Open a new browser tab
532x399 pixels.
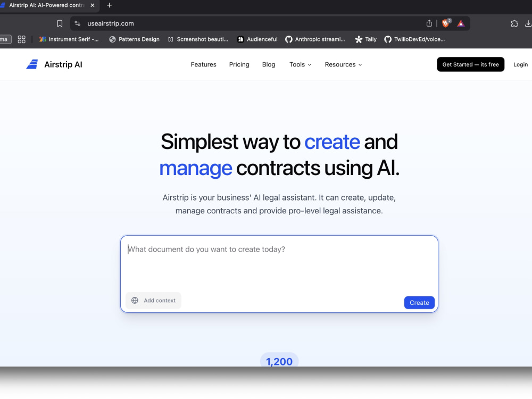[x=109, y=5]
